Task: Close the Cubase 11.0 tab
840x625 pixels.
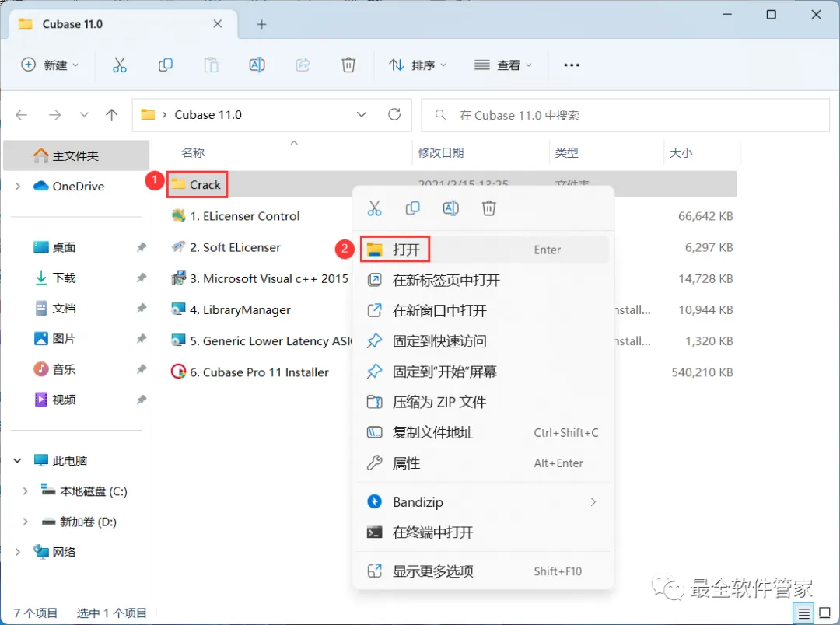Action: tap(218, 24)
